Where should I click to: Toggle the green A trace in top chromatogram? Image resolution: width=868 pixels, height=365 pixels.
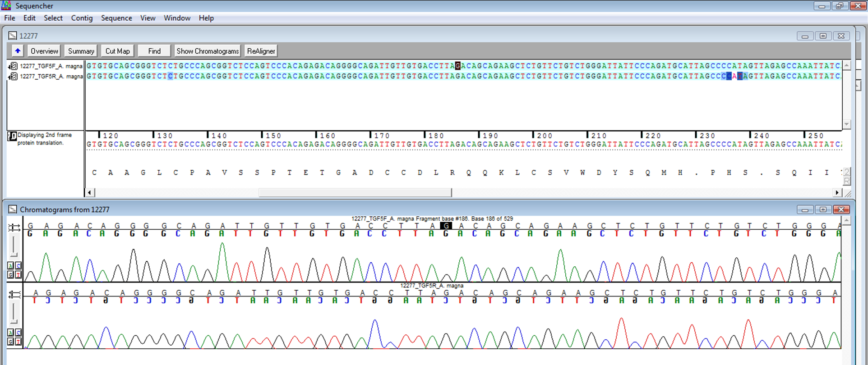click(x=10, y=266)
